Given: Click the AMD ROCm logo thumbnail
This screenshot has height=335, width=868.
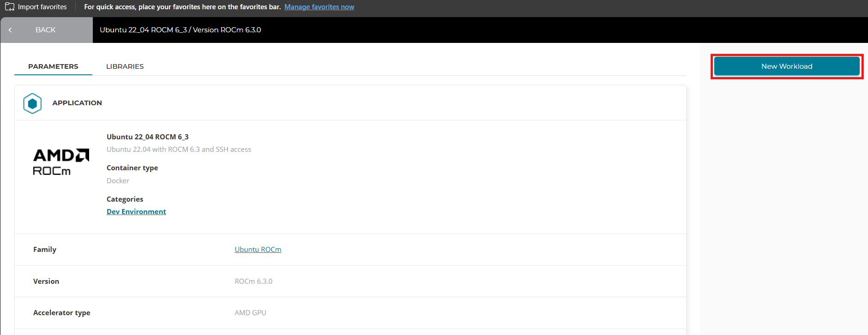Looking at the screenshot, I should click(x=61, y=162).
